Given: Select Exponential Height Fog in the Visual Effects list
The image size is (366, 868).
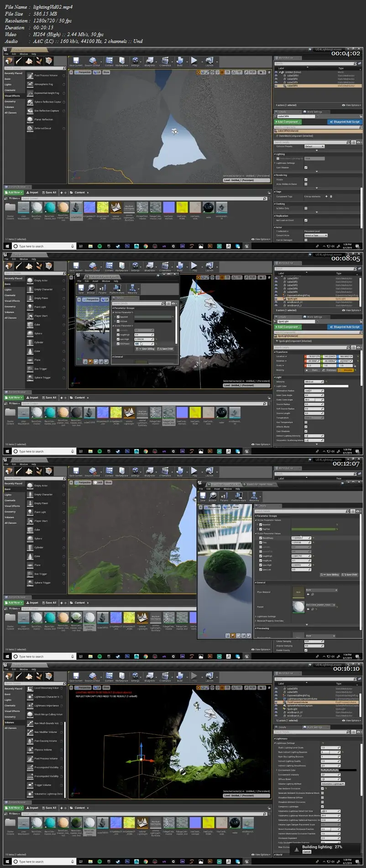Looking at the screenshot, I should 46,93.
